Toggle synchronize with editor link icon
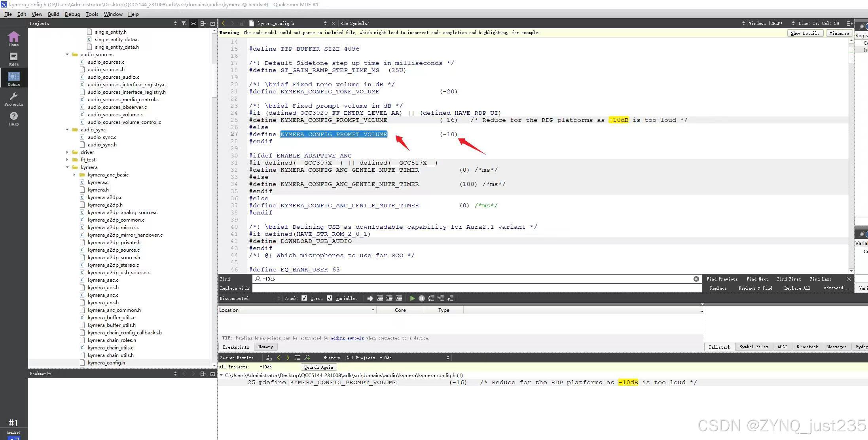Image resolution: width=868 pixels, height=440 pixels. [193, 23]
